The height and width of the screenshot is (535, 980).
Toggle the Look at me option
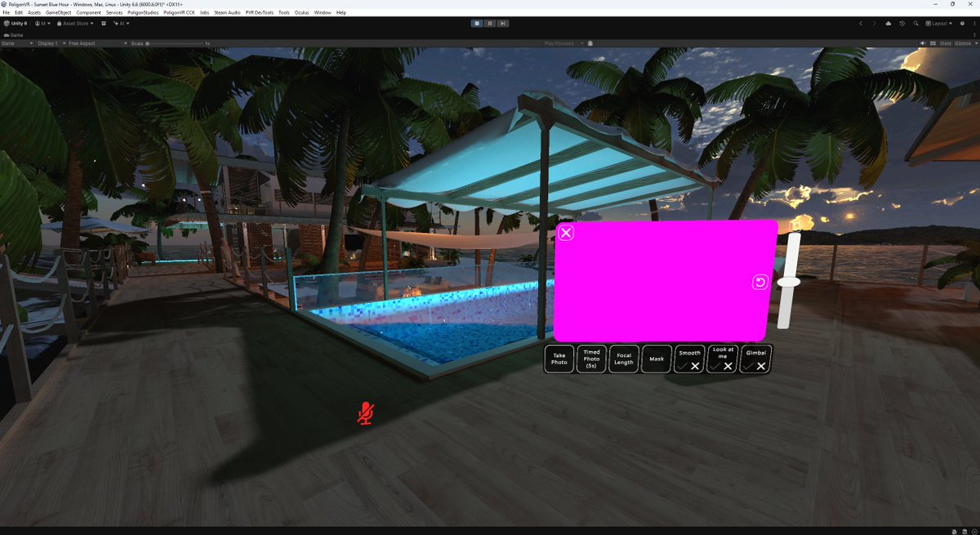click(723, 359)
